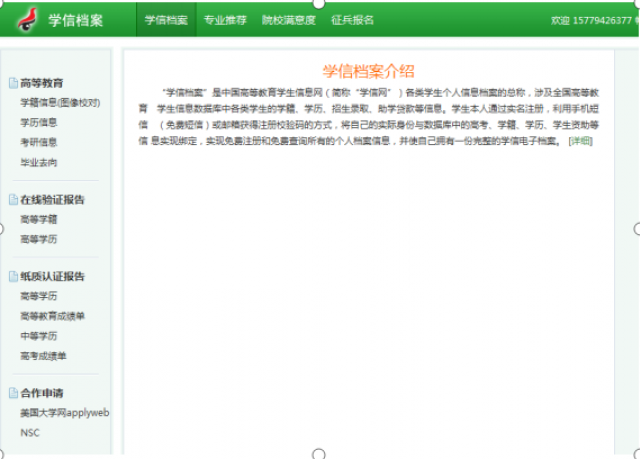
Task: Click the document icon beside 纸质认证报告
Action: click(x=13, y=277)
